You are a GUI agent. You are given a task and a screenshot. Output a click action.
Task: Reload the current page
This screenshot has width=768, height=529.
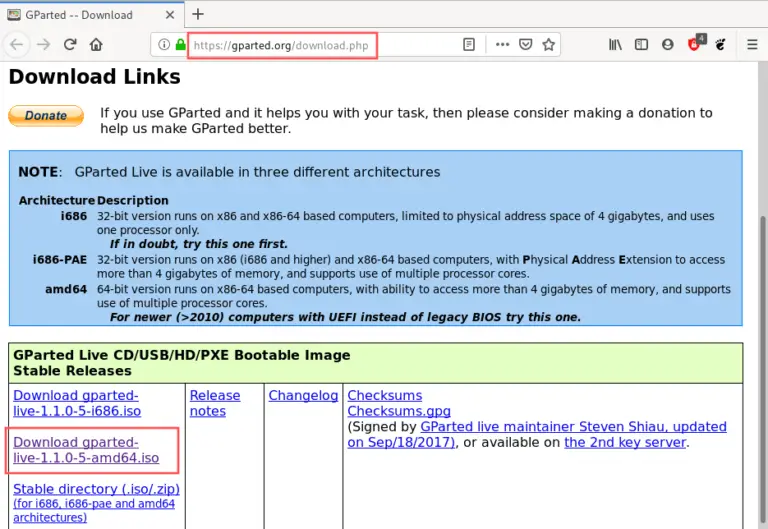point(70,45)
